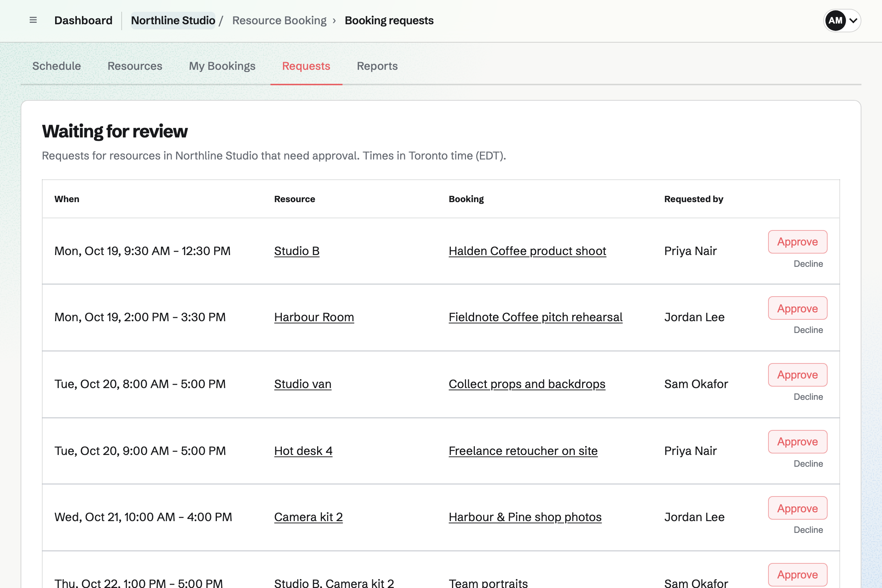The image size is (882, 588).
Task: Open the hamburger navigation menu
Action: 33,20
